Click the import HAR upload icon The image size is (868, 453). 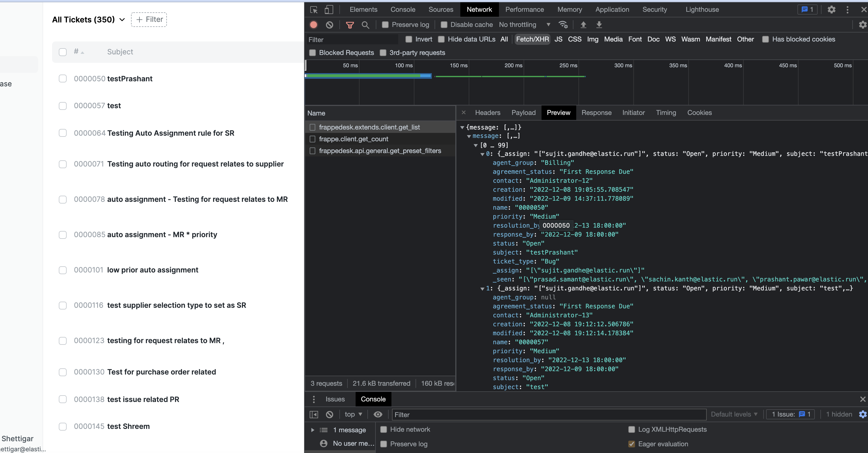pyautogui.click(x=583, y=25)
